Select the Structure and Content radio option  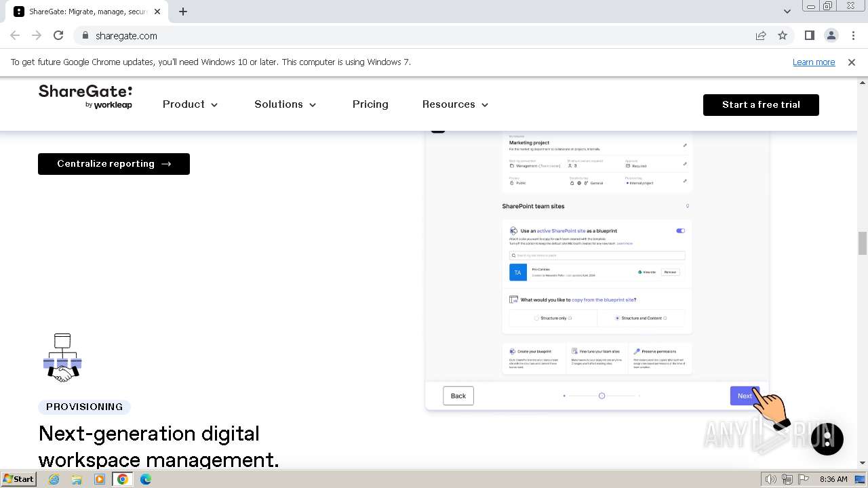pos(617,318)
